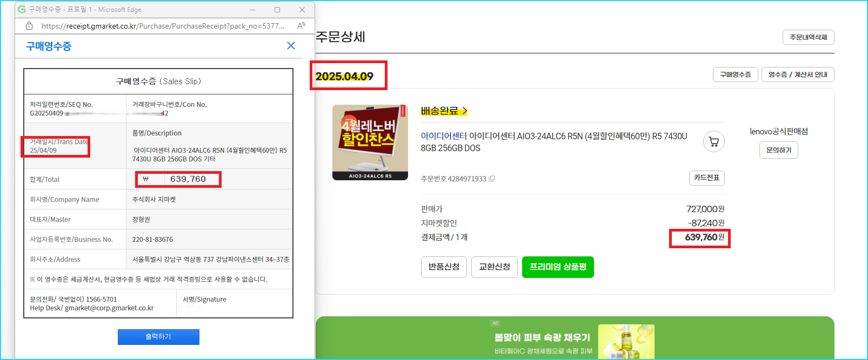
Task: Click the 주문상세 page heading
Action: click(x=340, y=37)
